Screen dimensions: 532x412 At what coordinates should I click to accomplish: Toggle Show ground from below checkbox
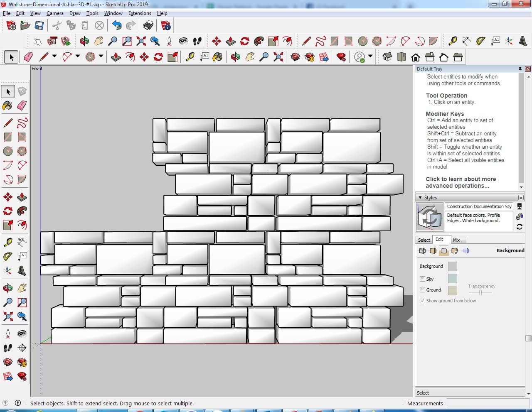[x=423, y=301]
